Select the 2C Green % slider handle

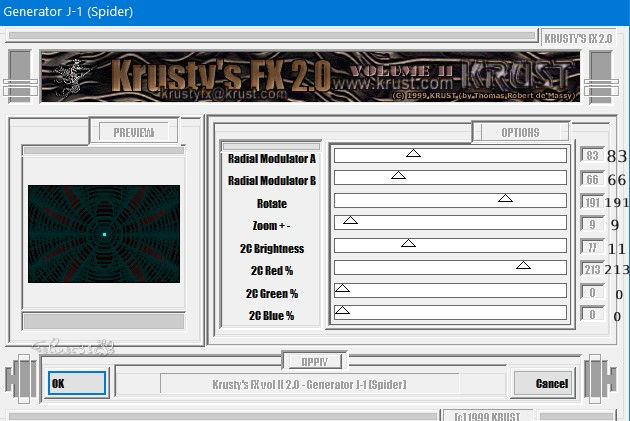coord(342,288)
